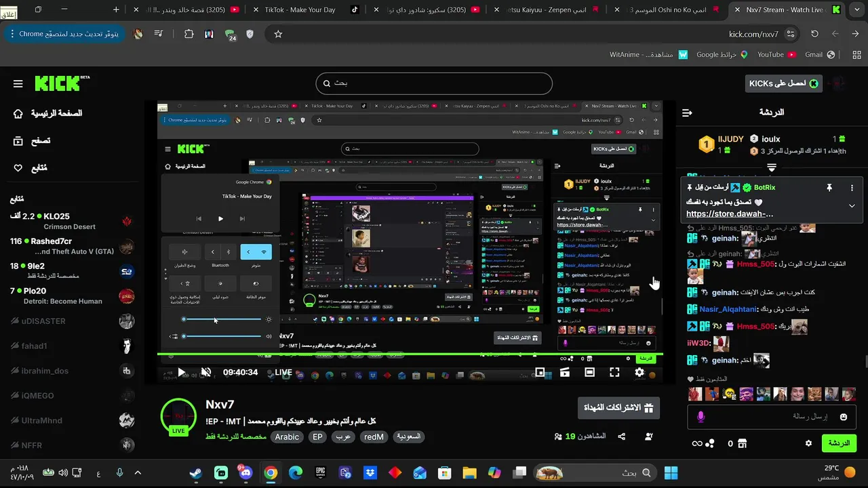Go to الصفحة الرئيسية home page
The image size is (868, 488).
click(47, 113)
